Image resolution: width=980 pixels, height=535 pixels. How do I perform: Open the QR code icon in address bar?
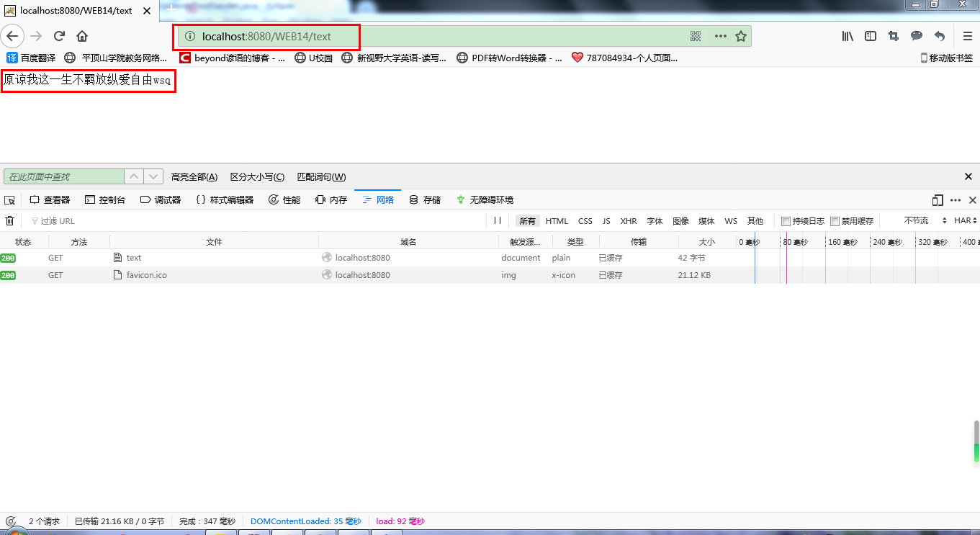tap(696, 36)
